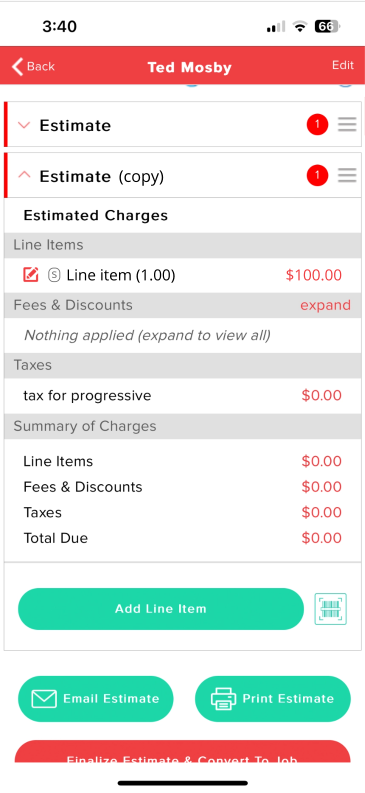Image resolution: width=365 pixels, height=793 pixels.
Task: Expand the collapsed Estimate section chevron
Action: [x=24, y=125]
